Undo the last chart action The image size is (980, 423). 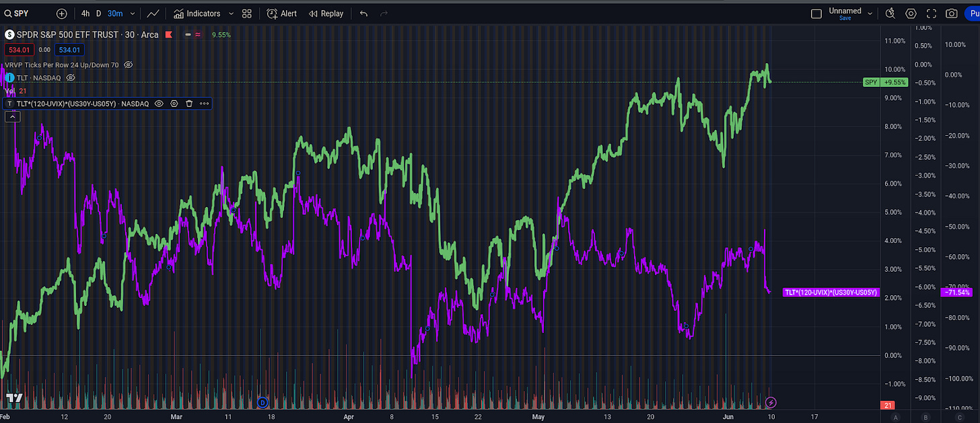click(364, 13)
